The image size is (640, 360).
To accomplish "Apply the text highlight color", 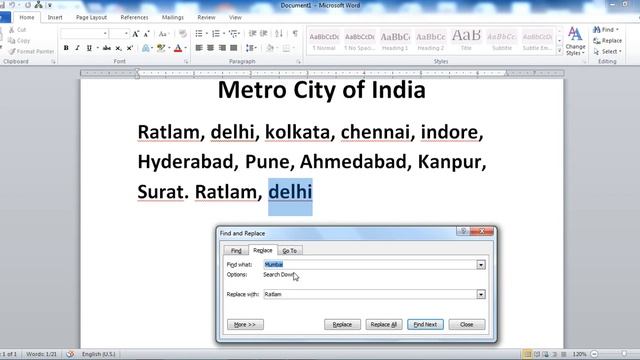I will 161,48.
